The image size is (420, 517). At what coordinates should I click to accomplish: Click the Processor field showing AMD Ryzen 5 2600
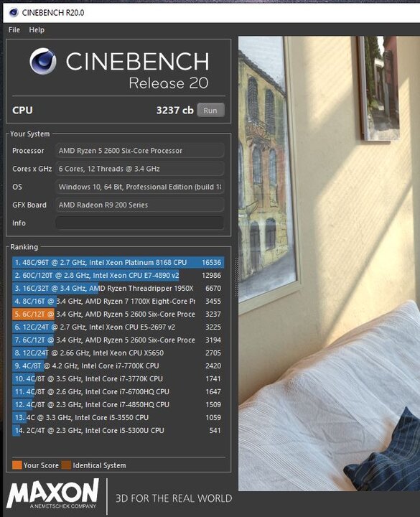click(x=140, y=151)
